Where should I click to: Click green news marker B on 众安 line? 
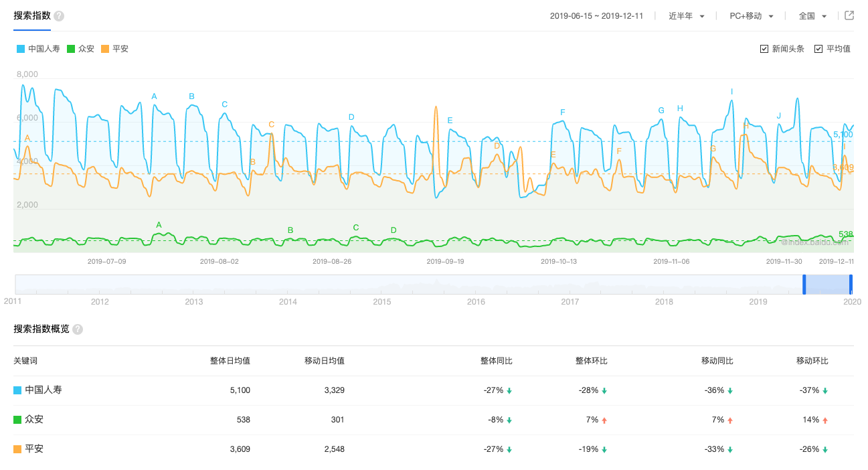pyautogui.click(x=290, y=230)
